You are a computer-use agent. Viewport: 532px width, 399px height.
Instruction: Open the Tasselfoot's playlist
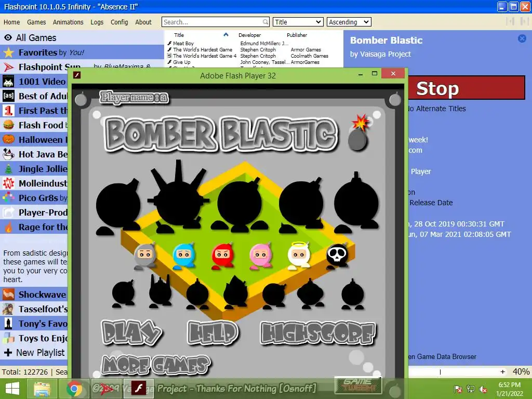(34, 309)
